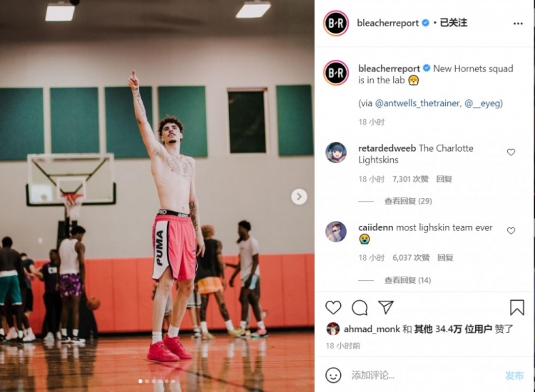535x392 pixels.
Task: Select the carousel dot indicators
Action: click(x=157, y=381)
